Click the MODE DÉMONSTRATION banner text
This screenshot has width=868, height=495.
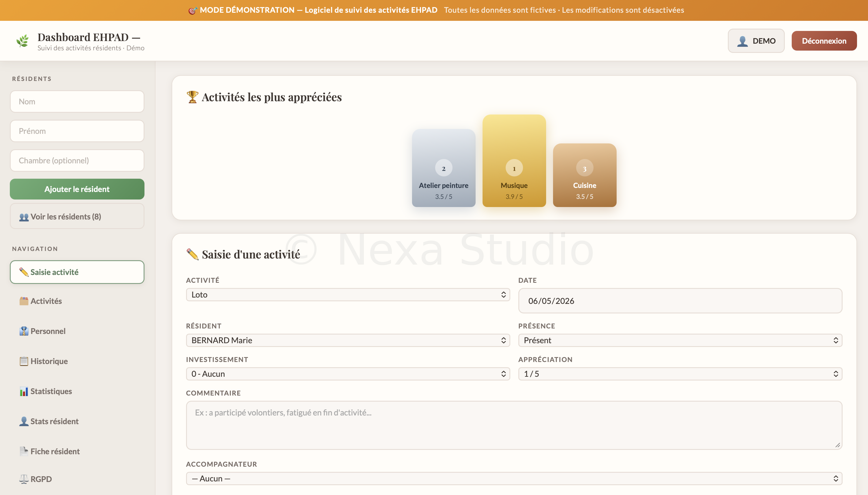click(318, 10)
